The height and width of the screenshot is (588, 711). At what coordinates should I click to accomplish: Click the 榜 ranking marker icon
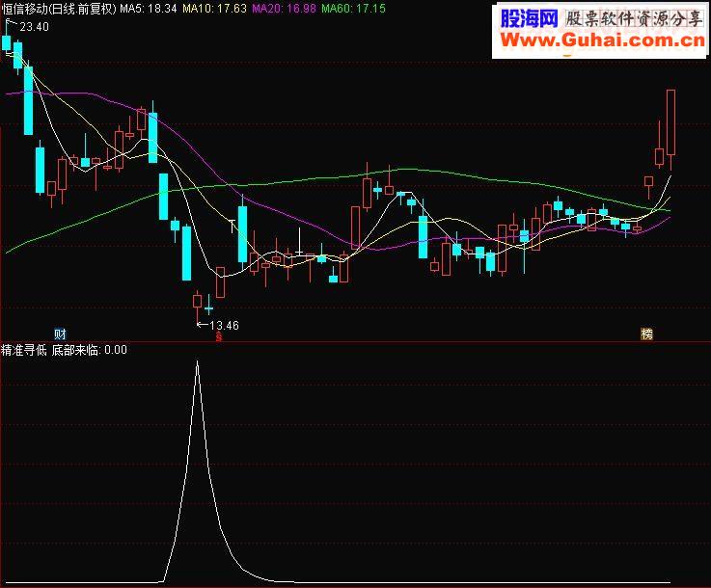click(646, 334)
